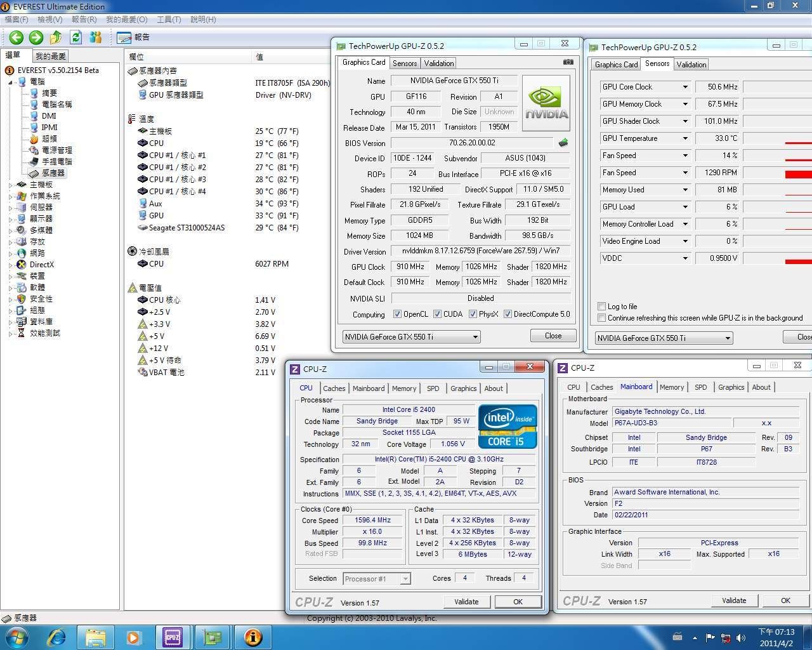Switch to Validation tab in left GPU-Z
This screenshot has height=650, width=812.
439,63
